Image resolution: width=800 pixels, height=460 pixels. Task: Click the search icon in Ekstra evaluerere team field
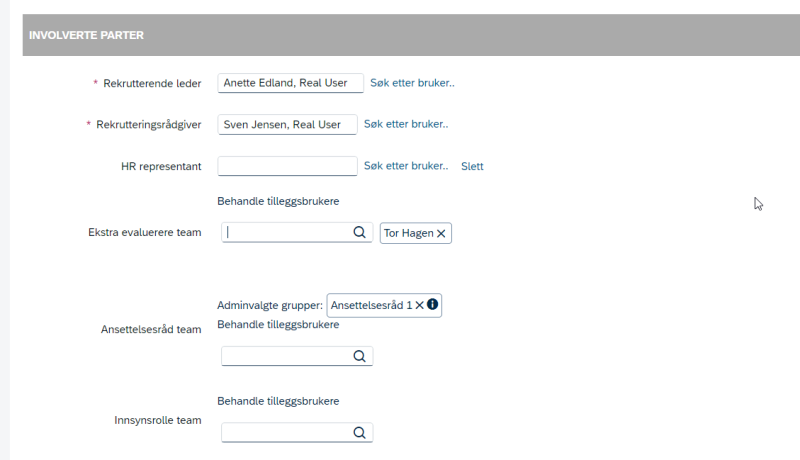pos(359,233)
